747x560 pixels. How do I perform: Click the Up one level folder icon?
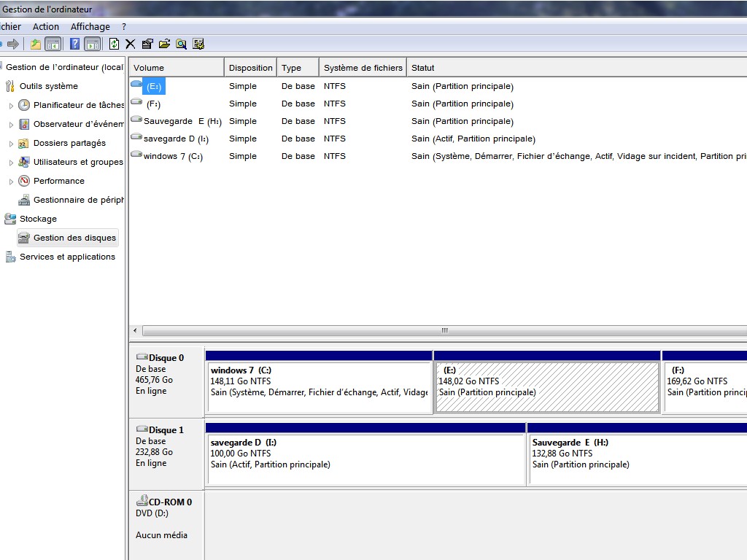36,44
